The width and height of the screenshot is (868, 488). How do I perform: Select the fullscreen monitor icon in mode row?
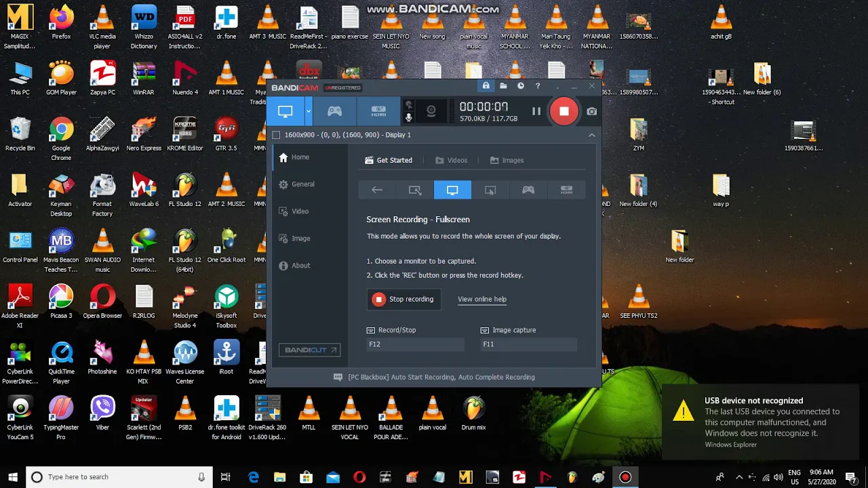(x=452, y=190)
